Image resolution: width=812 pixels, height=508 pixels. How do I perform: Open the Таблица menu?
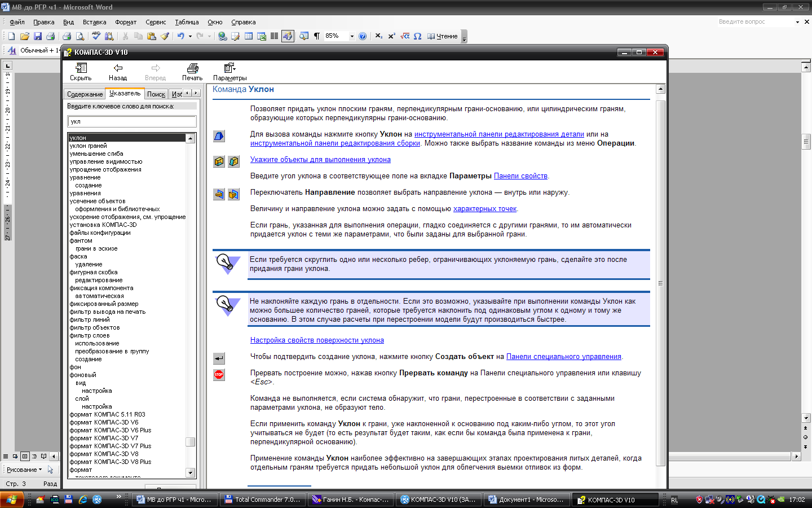pyautogui.click(x=187, y=22)
